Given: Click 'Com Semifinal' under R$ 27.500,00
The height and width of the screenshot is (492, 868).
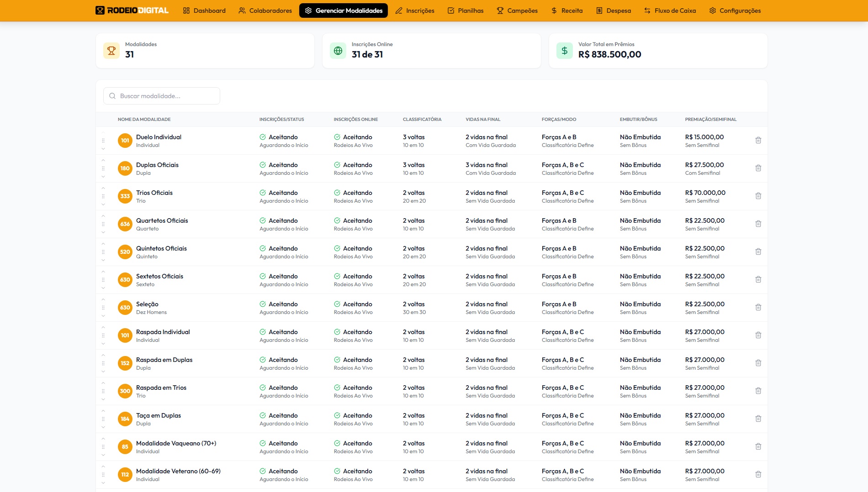Looking at the screenshot, I should coord(703,173).
